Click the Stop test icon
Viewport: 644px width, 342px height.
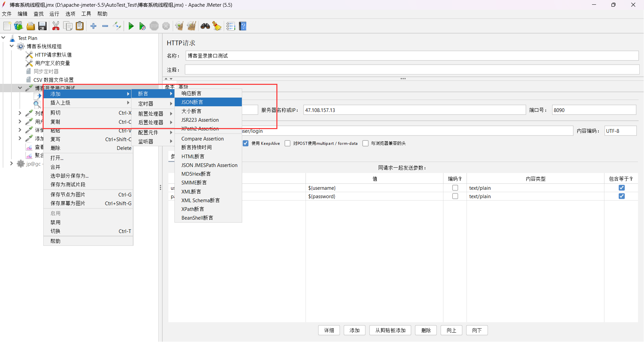coord(154,26)
